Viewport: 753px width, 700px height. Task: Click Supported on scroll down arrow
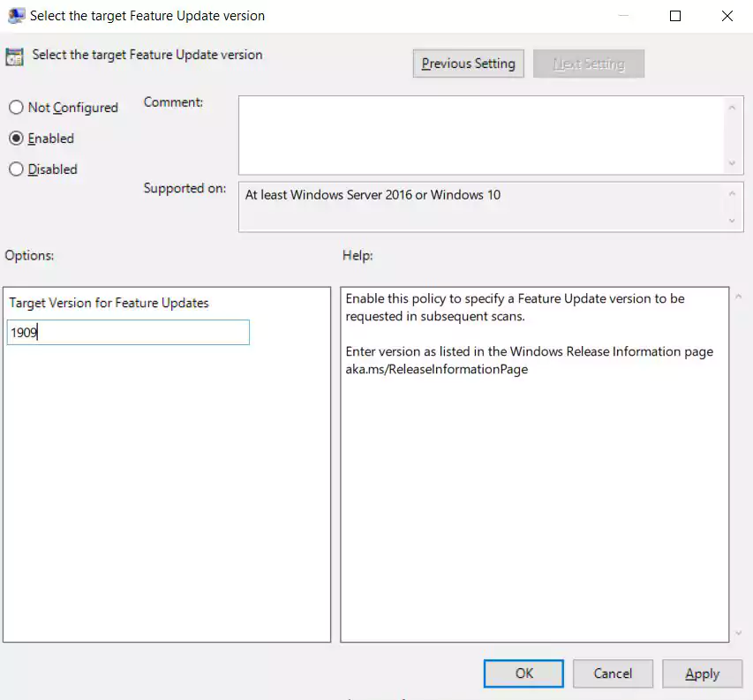click(x=732, y=221)
